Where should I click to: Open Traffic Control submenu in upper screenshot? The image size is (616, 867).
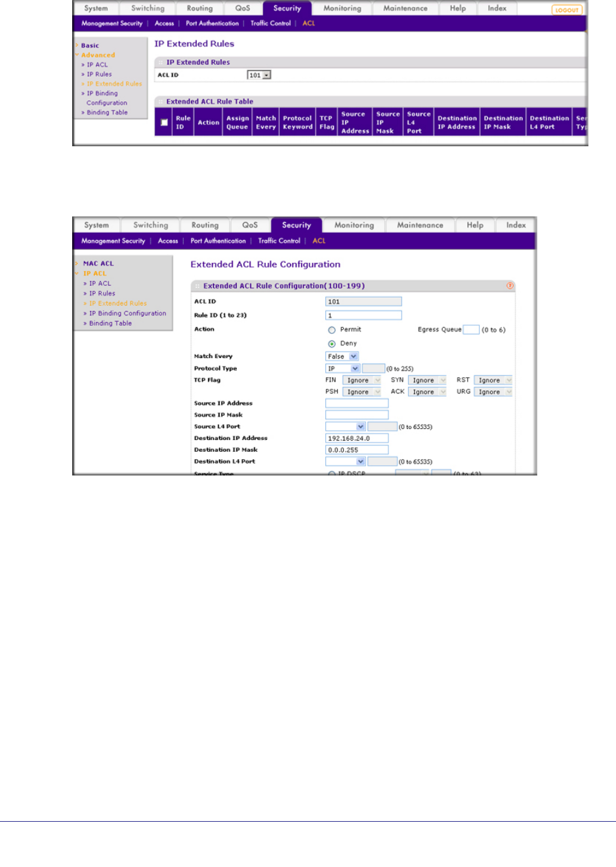click(x=270, y=24)
